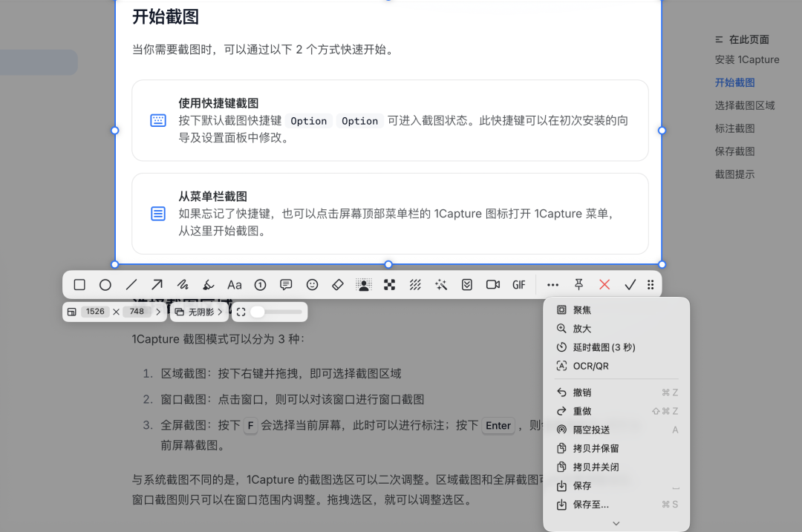Adjust the corner radius slider
Viewport: 802px width, 532px height.
(x=277, y=312)
